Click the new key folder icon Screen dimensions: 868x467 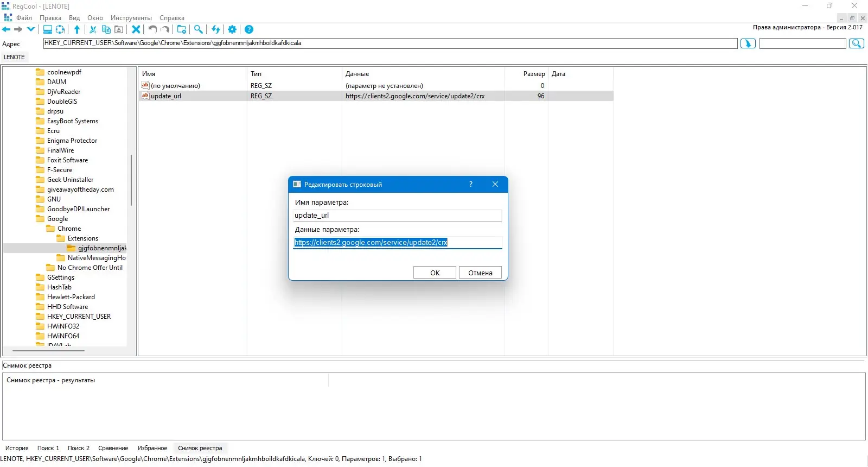click(x=182, y=29)
